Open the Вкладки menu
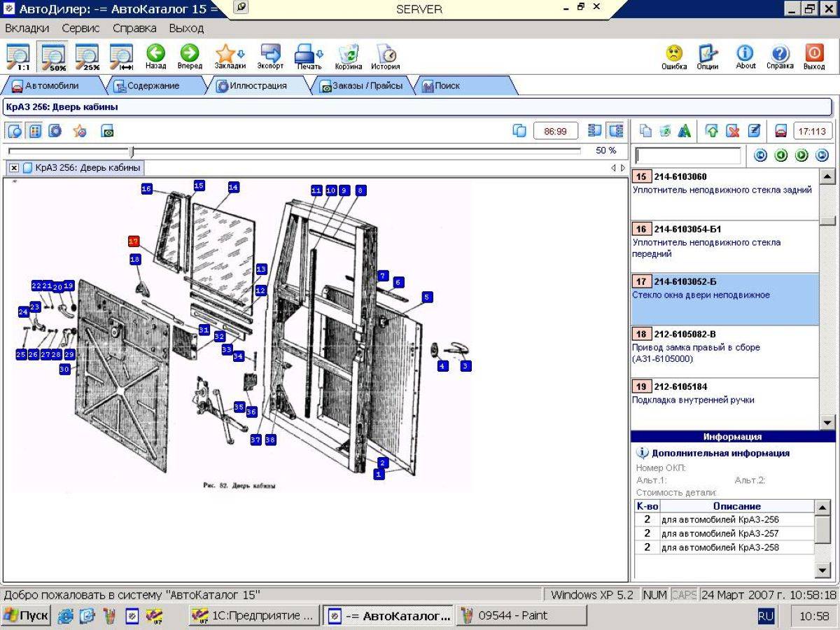 click(x=27, y=29)
